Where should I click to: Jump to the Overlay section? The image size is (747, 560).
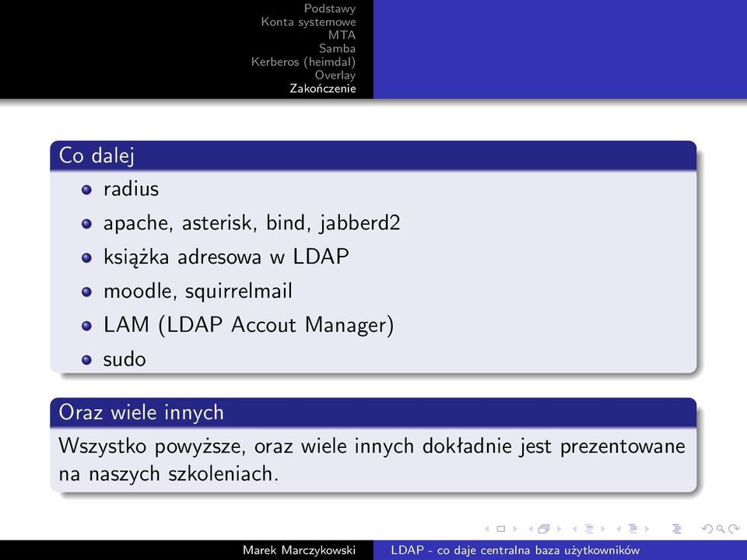335,75
